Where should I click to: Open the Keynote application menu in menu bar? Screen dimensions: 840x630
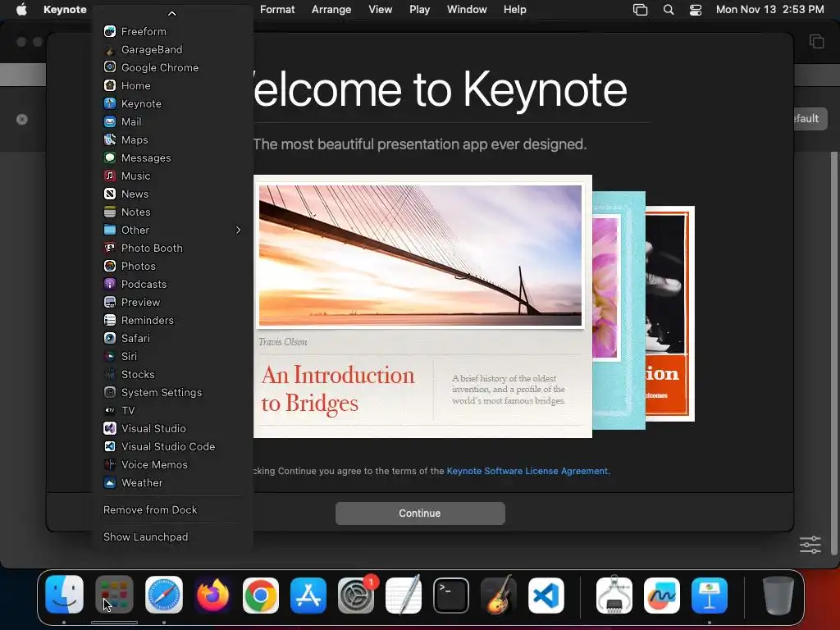[x=65, y=9]
